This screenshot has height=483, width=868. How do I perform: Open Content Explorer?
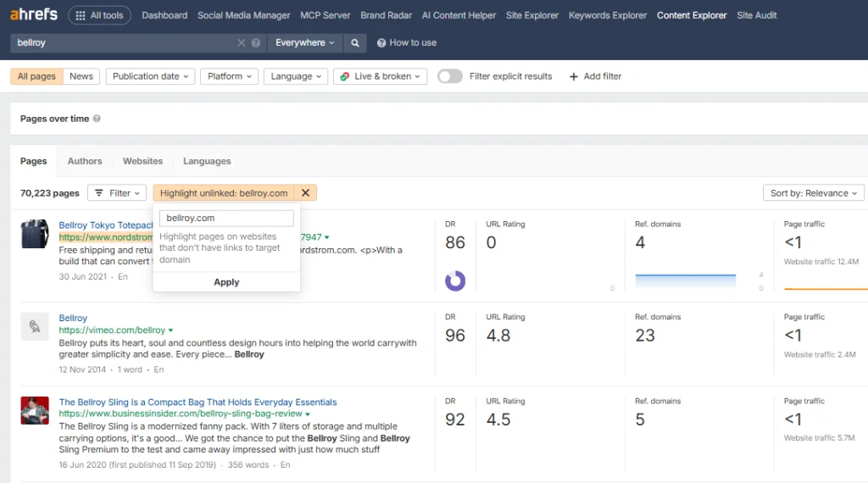(692, 15)
